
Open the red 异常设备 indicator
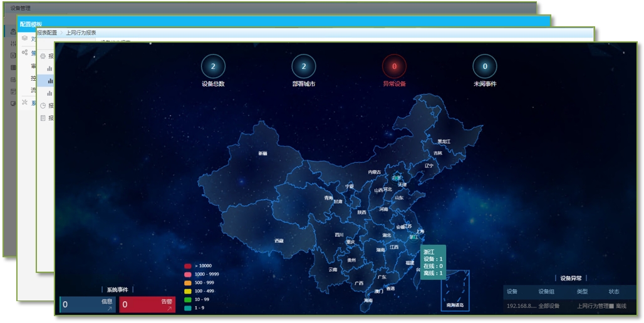tap(394, 66)
